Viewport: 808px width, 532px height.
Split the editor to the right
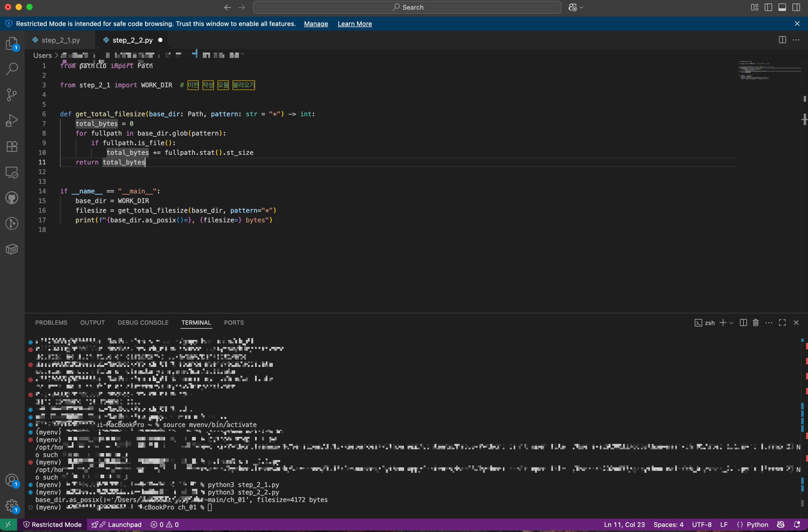782,40
